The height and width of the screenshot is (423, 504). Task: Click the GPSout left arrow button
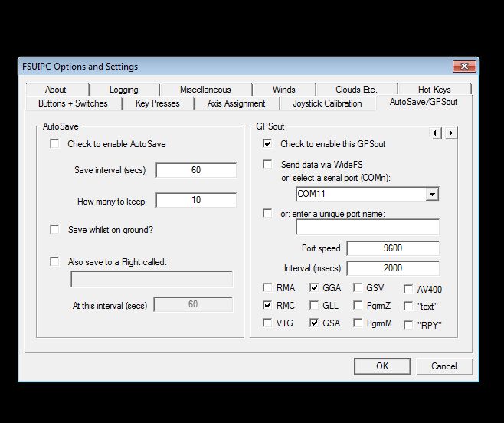[436, 133]
